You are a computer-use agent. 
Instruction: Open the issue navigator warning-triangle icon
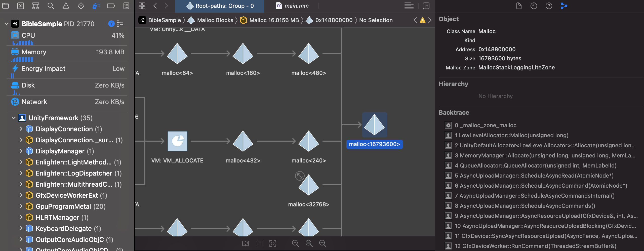(x=66, y=6)
